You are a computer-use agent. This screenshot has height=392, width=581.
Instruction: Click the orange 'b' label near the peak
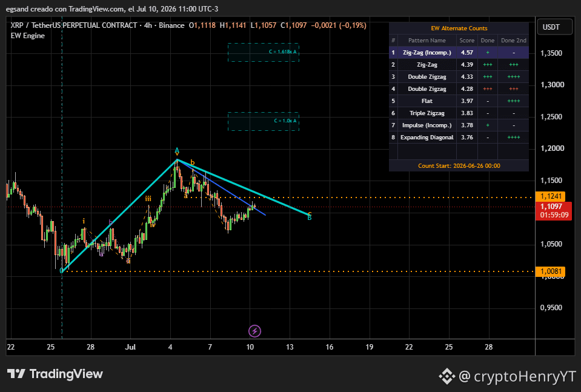192,162
